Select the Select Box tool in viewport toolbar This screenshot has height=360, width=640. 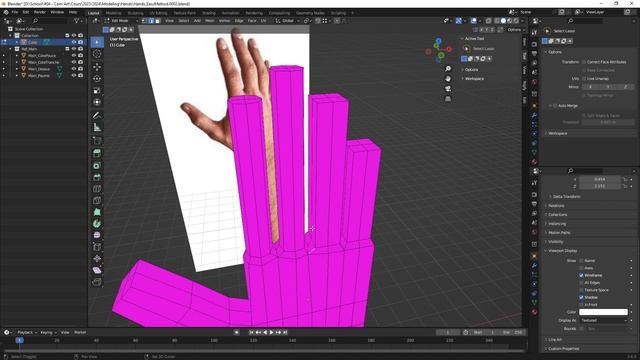pos(97,42)
